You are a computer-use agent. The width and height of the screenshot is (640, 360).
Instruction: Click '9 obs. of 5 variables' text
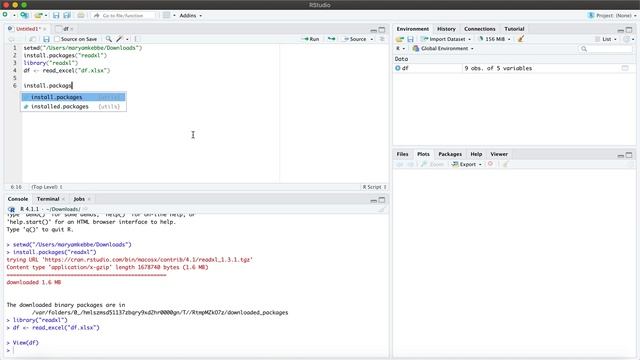point(498,68)
